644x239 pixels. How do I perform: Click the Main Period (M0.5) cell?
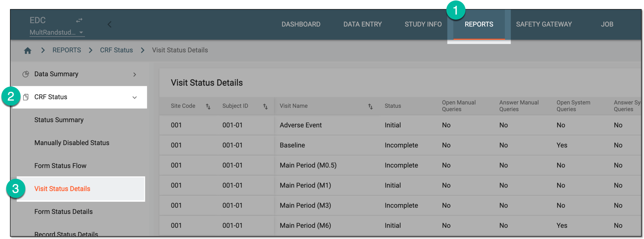[x=308, y=166]
